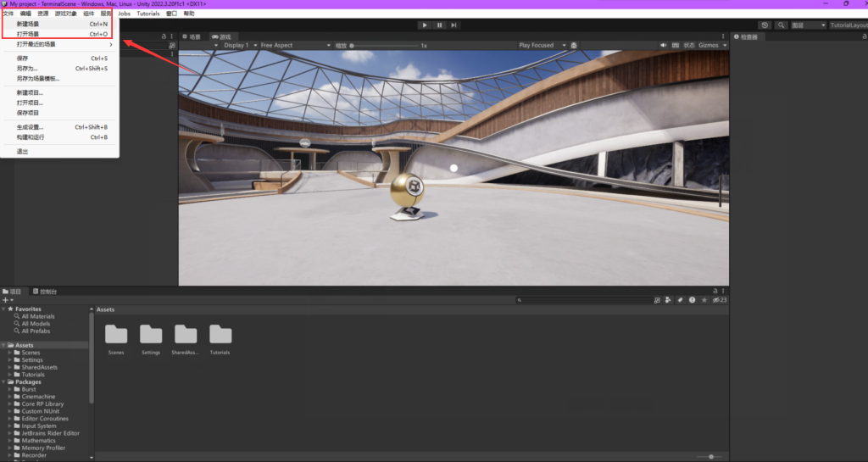Open the Play Focused dropdown
The width and height of the screenshot is (868, 462).
(x=538, y=45)
